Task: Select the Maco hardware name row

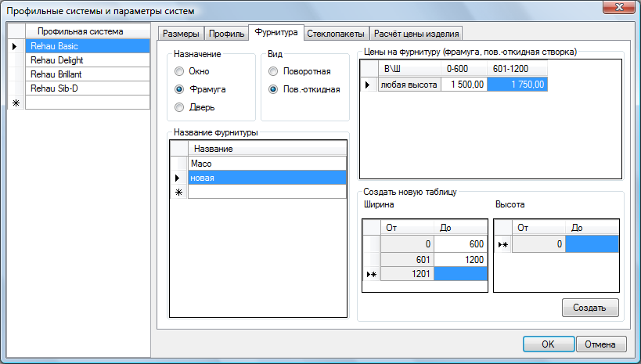Action: 267,164
